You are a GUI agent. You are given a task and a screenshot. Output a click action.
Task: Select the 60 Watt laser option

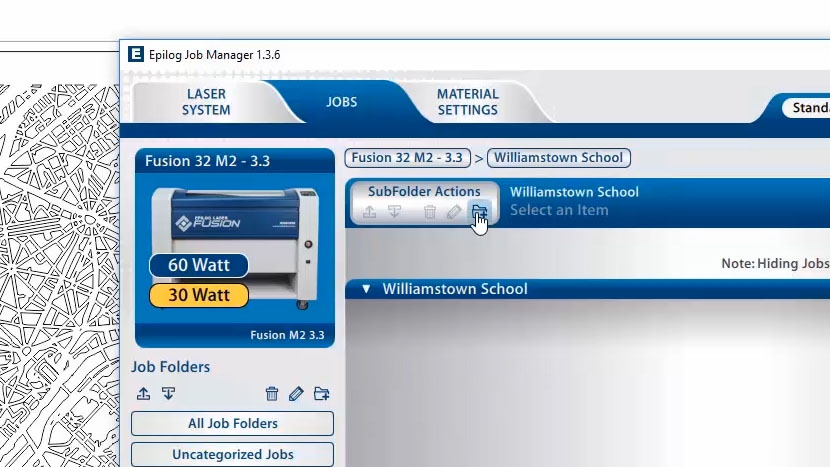pos(198,265)
